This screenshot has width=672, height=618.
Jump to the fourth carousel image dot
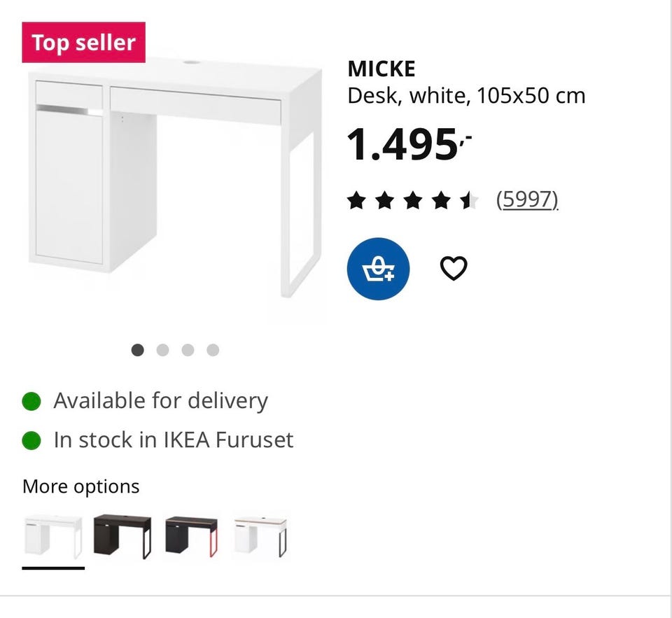(x=213, y=350)
